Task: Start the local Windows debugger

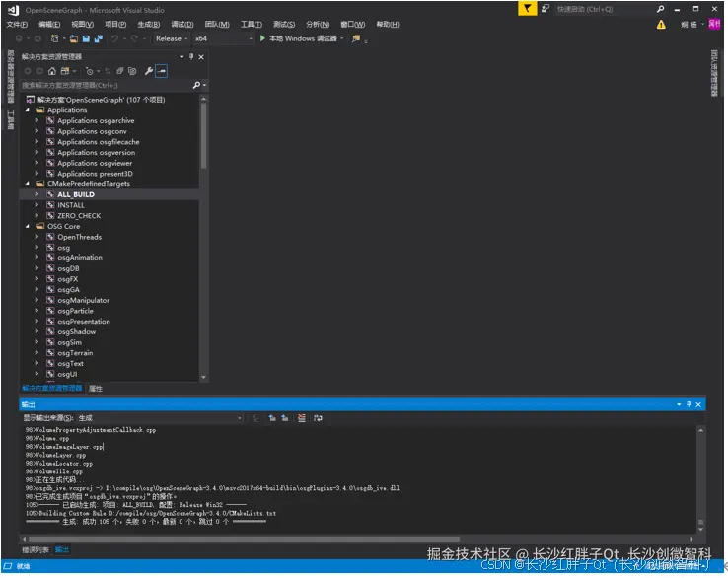Action: (300, 38)
